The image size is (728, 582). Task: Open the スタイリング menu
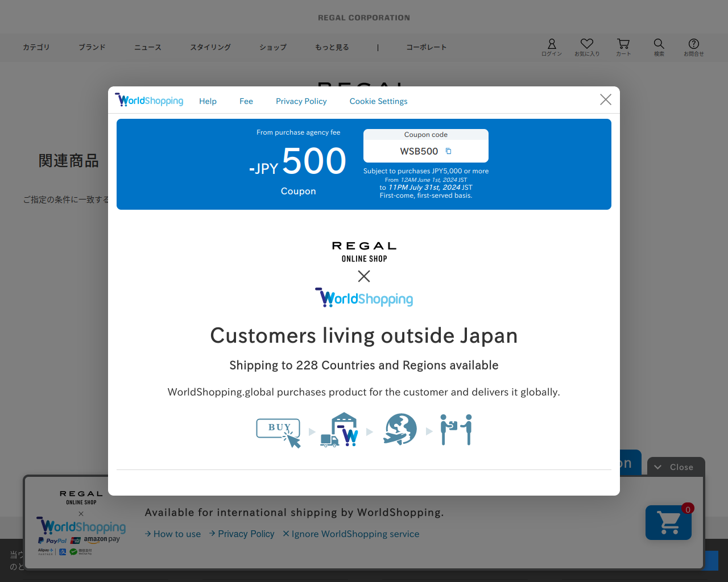(210, 47)
